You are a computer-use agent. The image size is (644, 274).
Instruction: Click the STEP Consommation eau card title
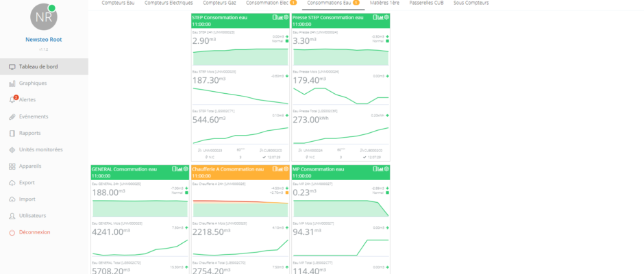click(x=219, y=18)
